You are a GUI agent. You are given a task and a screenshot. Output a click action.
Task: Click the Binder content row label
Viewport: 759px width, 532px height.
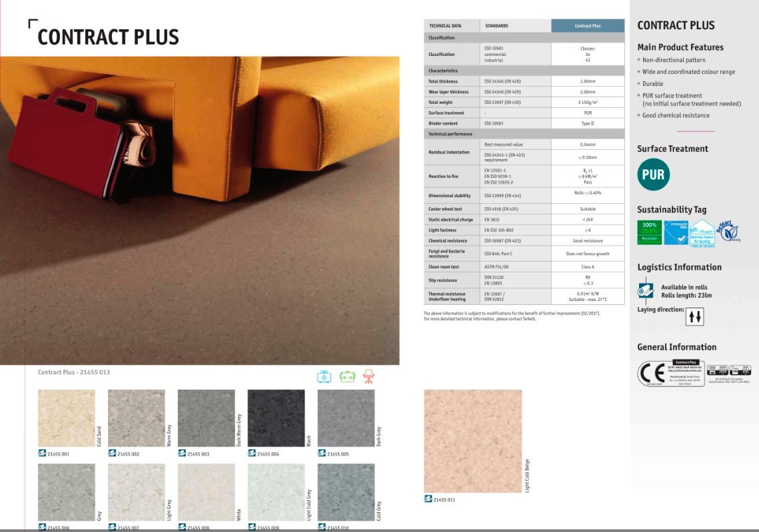(x=443, y=123)
